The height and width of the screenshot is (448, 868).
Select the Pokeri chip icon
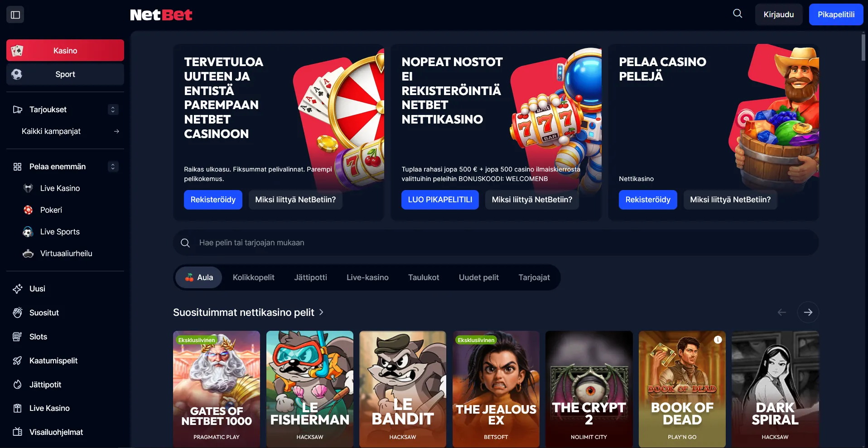tap(28, 210)
